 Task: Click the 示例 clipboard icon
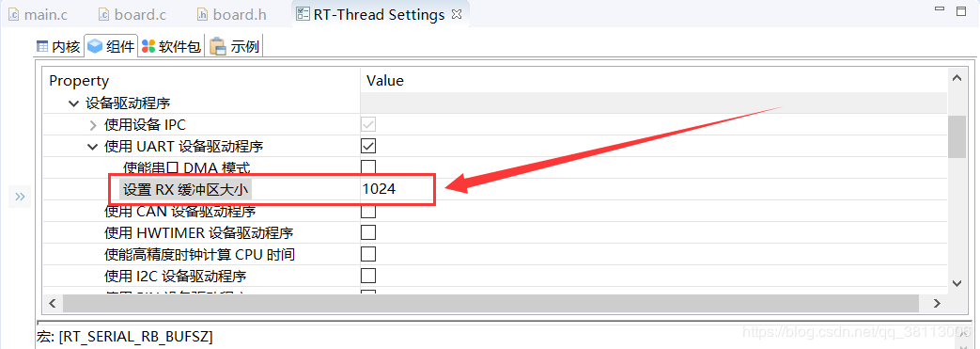217,46
